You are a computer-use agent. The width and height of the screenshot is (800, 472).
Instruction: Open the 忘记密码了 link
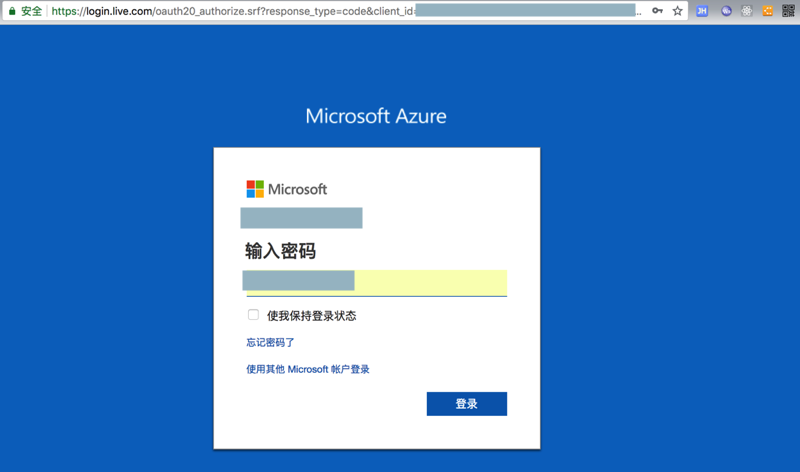tap(270, 342)
